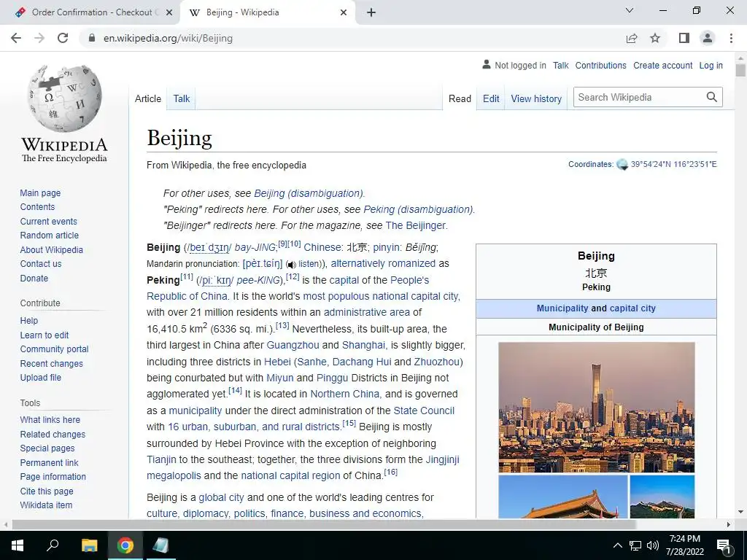Click the browser forward arrow

tap(39, 38)
